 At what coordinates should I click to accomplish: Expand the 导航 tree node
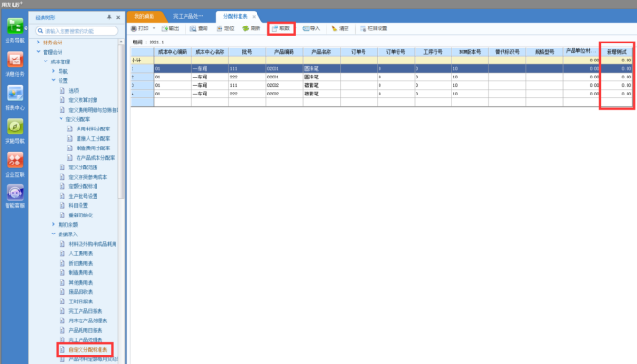(53, 71)
